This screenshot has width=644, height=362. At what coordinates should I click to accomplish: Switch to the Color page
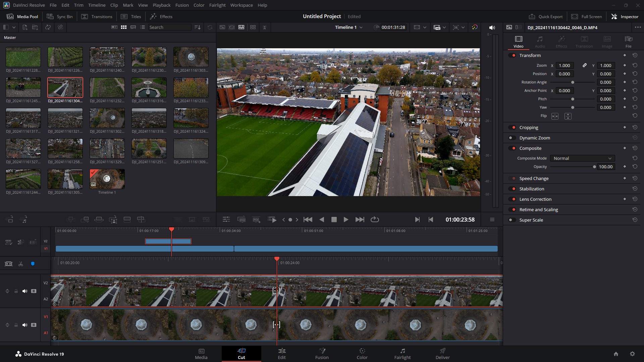(362, 354)
